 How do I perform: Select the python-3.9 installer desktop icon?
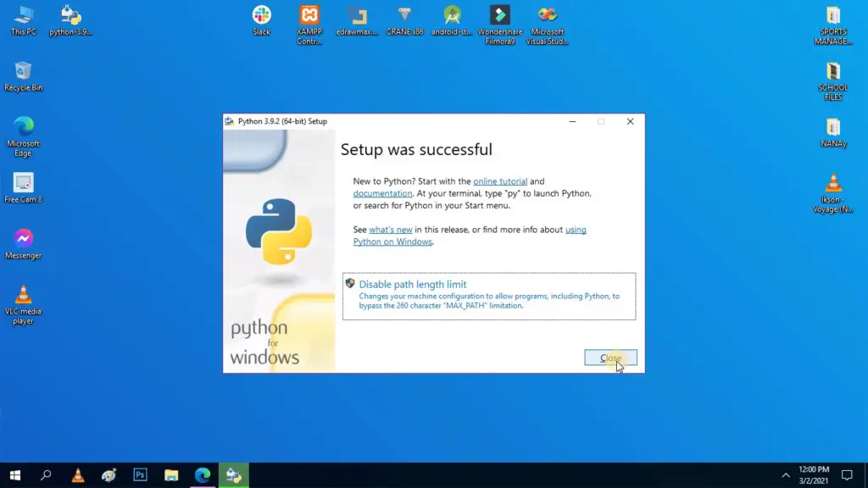[x=70, y=20]
